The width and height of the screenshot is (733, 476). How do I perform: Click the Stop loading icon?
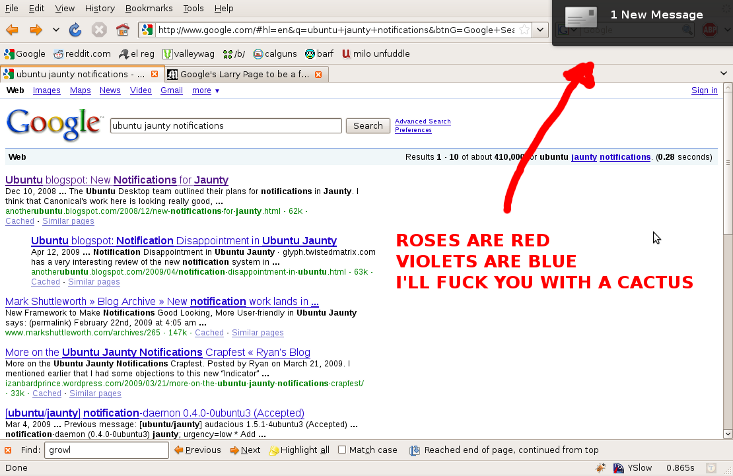tap(99, 30)
